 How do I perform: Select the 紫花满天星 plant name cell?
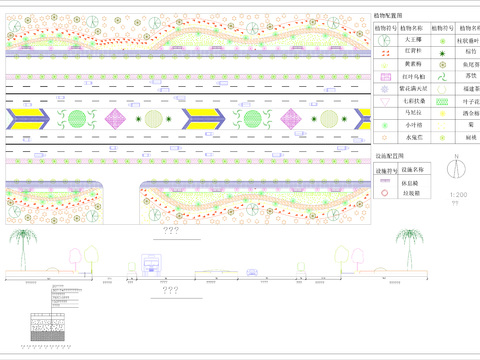click(413, 89)
